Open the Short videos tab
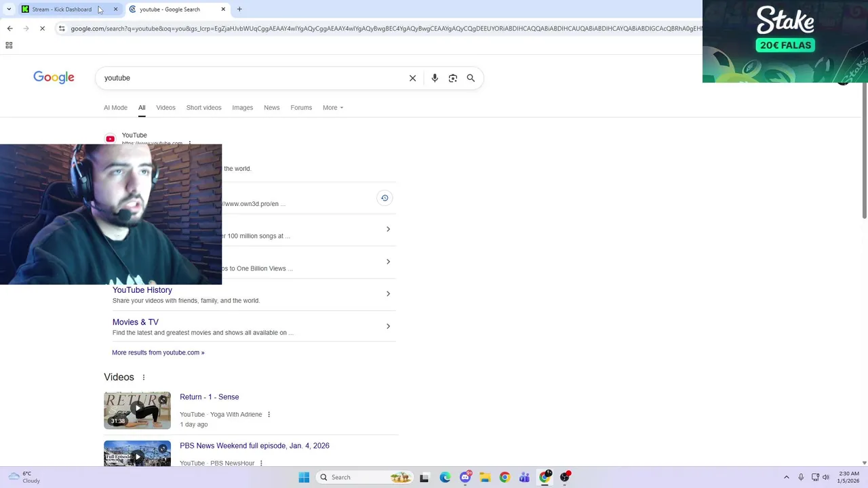The width and height of the screenshot is (868, 488). click(203, 108)
